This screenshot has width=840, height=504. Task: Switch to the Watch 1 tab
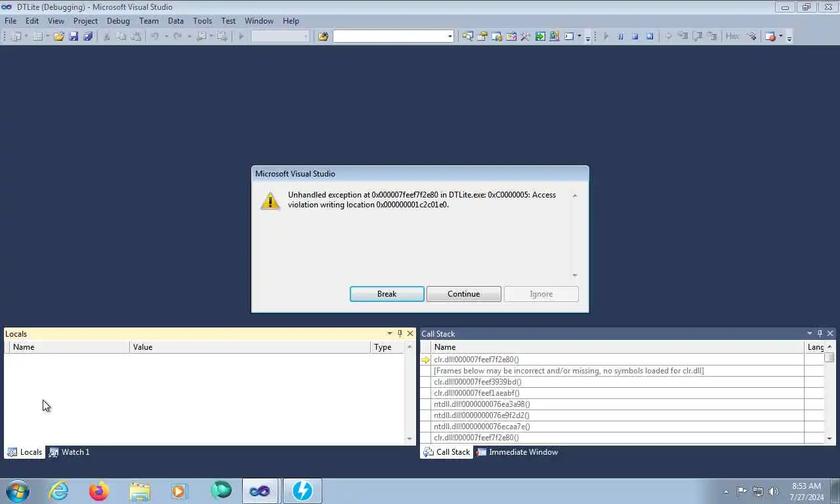69,452
